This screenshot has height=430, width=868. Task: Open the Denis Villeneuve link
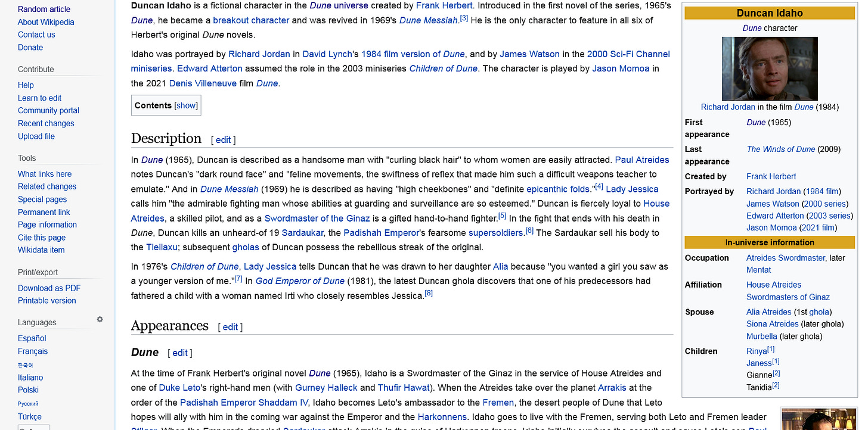(203, 83)
